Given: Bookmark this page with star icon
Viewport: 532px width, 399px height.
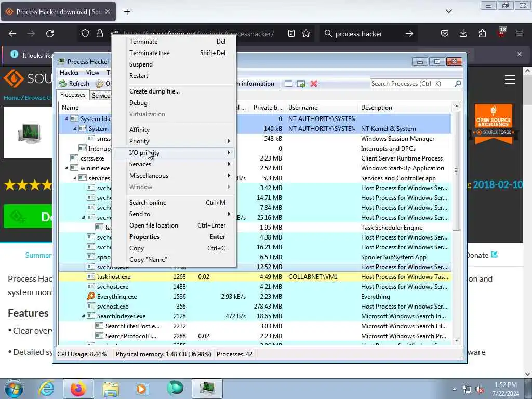Looking at the screenshot, I should coord(306,34).
